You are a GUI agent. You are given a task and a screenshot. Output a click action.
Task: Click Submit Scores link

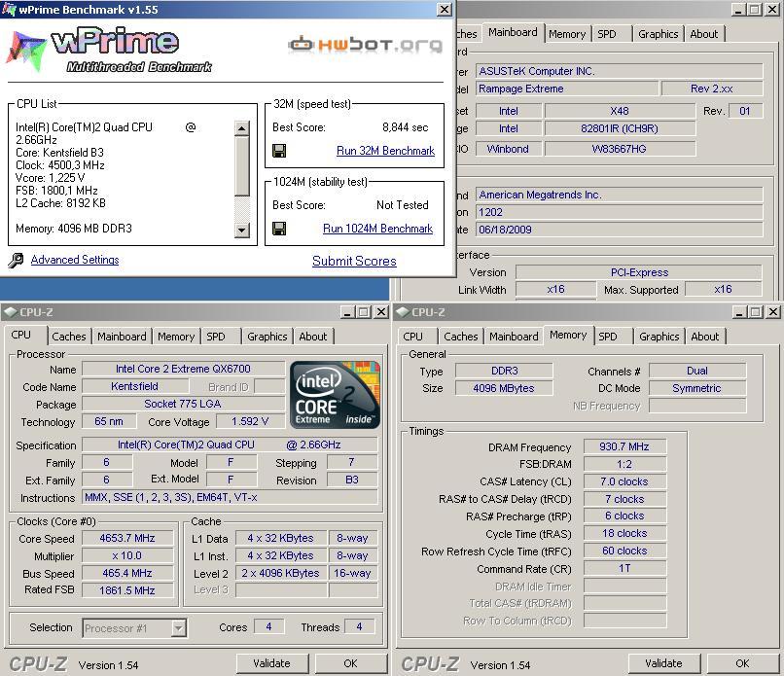point(354,261)
